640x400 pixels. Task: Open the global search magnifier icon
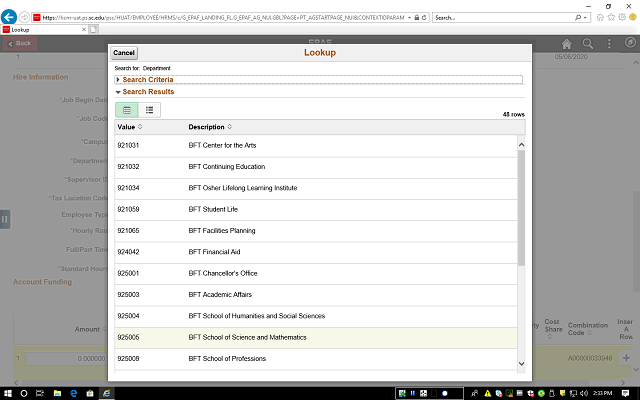click(x=588, y=44)
